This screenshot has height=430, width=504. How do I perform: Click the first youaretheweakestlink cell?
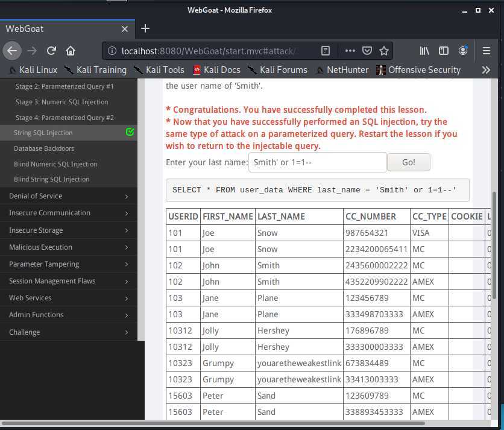[x=299, y=363]
